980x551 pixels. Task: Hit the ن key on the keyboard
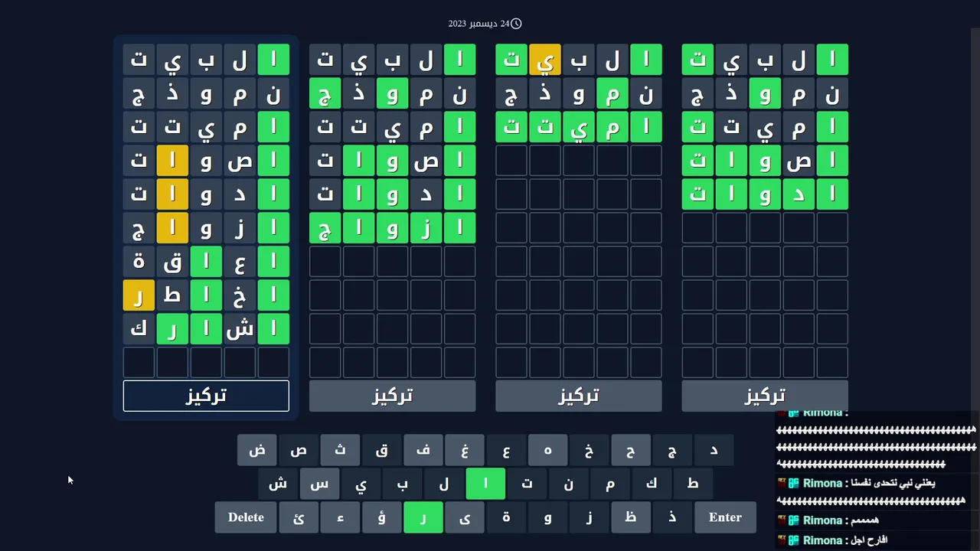point(568,484)
